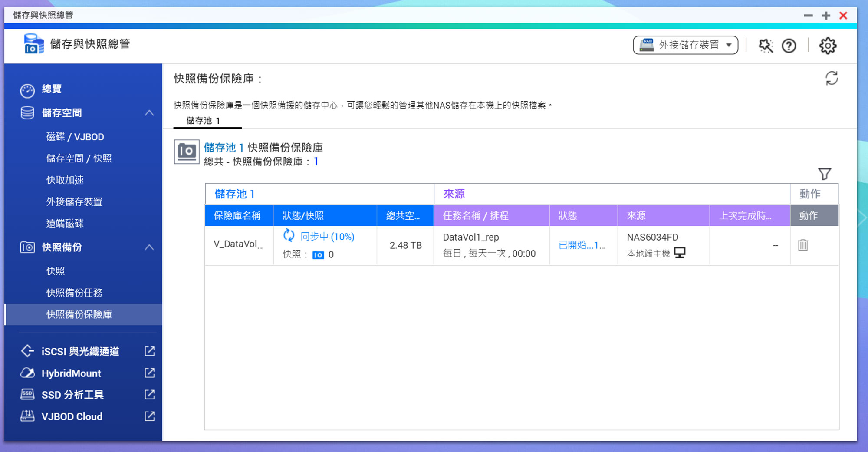This screenshot has width=868, height=452.
Task: Click the maintenance tools wand icon
Action: (766, 46)
